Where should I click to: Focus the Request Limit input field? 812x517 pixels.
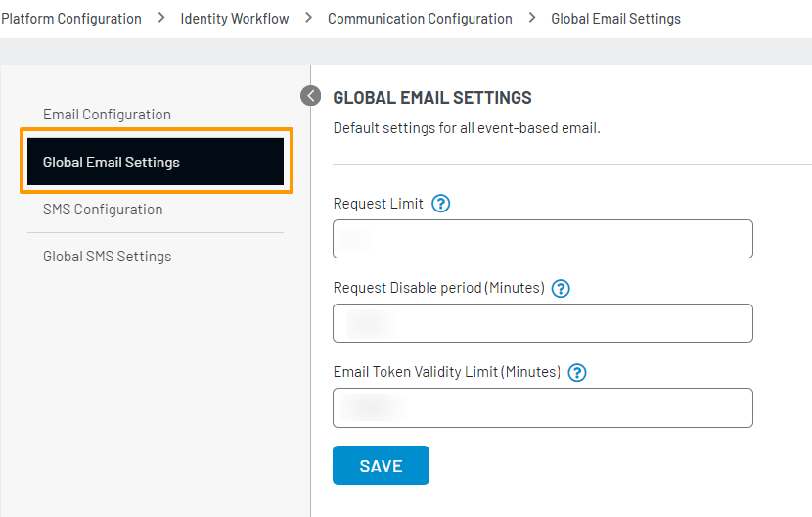pyautogui.click(x=542, y=239)
